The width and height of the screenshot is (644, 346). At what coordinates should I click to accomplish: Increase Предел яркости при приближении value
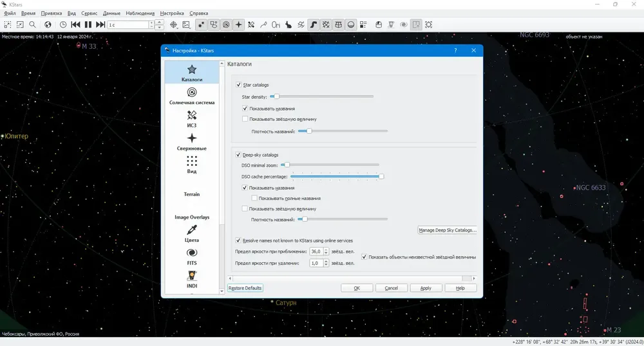[x=326, y=250]
